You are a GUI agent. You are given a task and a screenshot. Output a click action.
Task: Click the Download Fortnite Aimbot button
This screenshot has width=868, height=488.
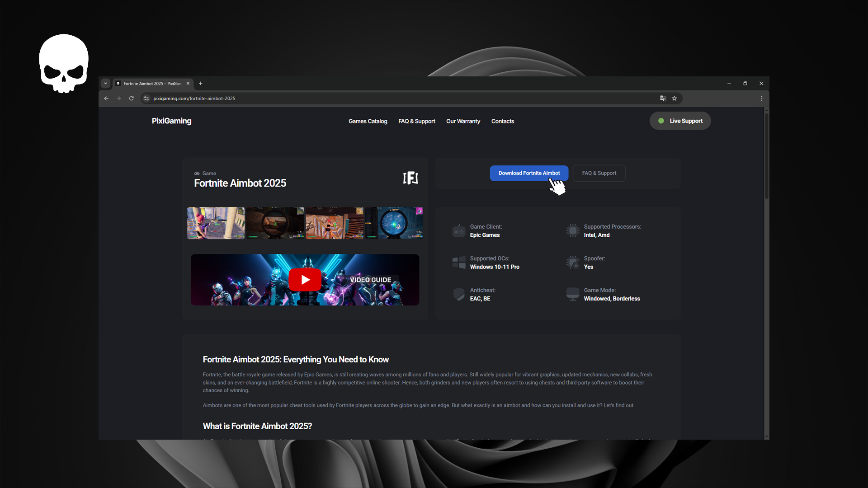coord(529,173)
